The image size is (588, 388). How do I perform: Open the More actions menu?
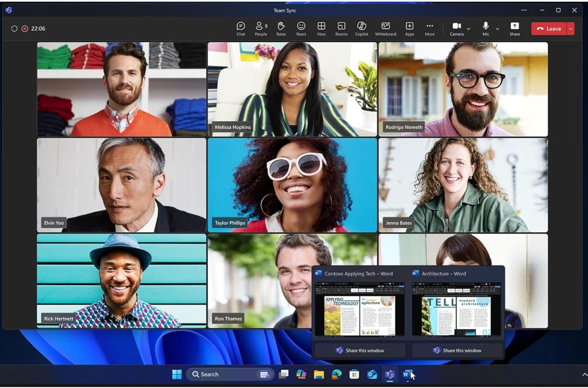coord(430,29)
